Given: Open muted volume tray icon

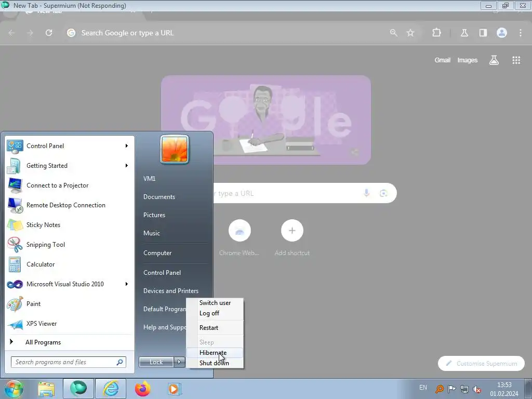Looking at the screenshot, I should 477,389.
